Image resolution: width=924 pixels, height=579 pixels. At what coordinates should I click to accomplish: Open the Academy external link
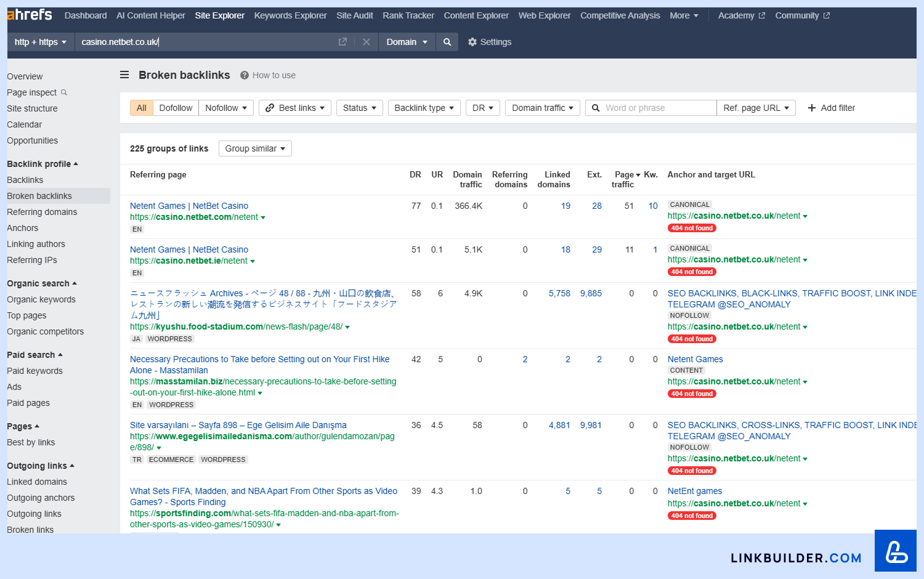(741, 15)
